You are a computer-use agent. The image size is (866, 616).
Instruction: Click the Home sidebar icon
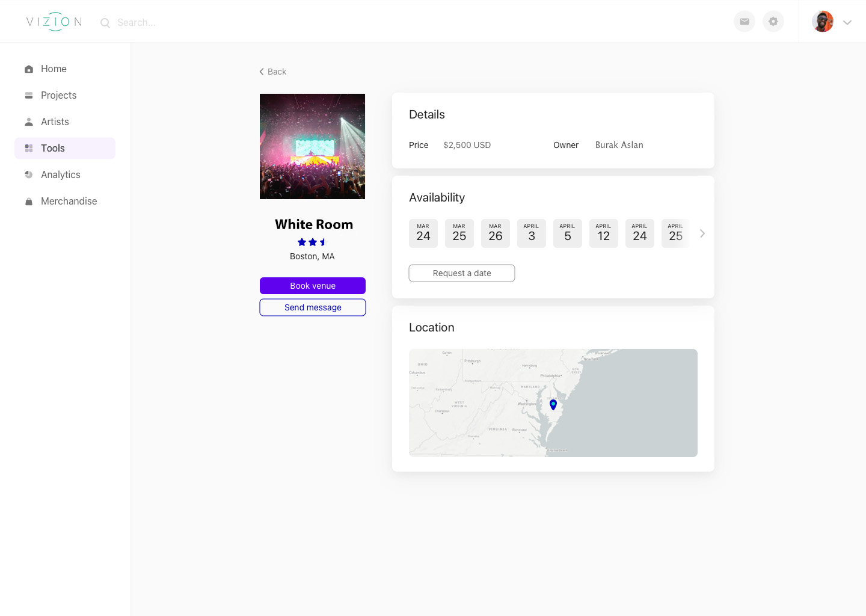29,69
